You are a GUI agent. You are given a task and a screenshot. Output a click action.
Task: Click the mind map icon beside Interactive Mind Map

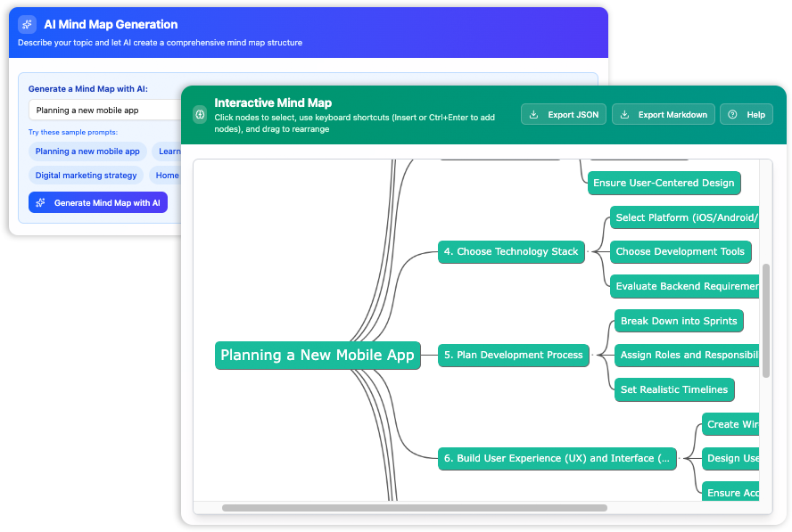(x=199, y=114)
